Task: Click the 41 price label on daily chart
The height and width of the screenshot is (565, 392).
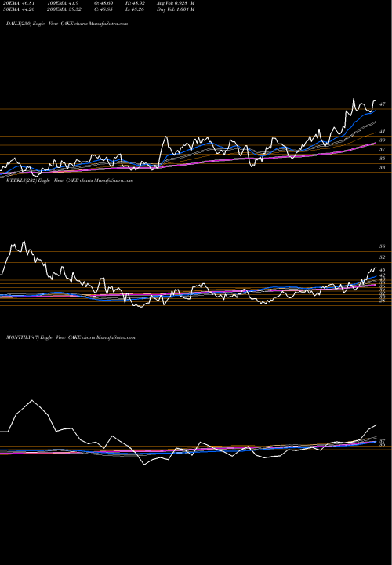Action: tap(383, 132)
